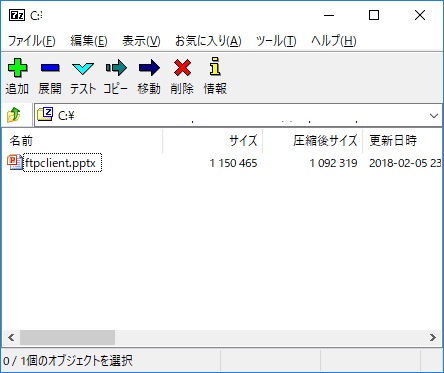Maximize the 7-Zip window
Viewport: 444px width, 373px height.
pos(374,15)
